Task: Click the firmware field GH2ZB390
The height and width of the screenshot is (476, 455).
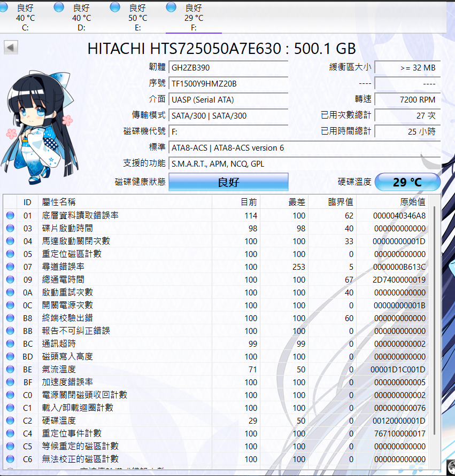Action: tap(228, 68)
